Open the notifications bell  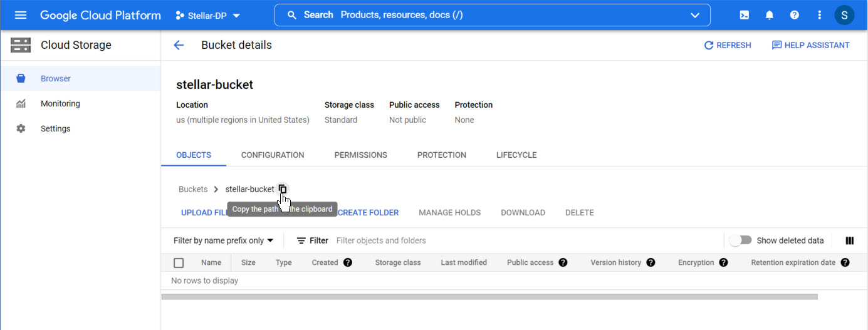click(770, 15)
